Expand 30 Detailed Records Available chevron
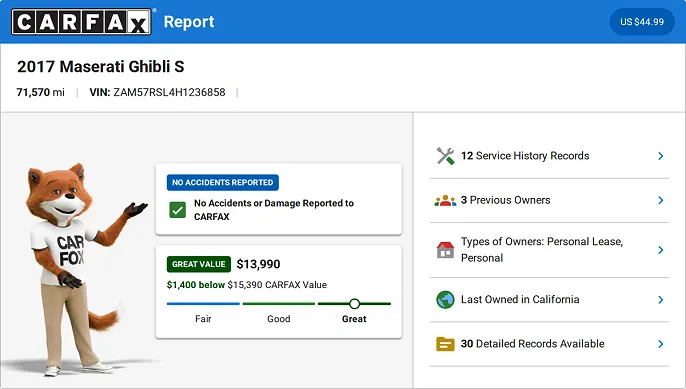Viewport: 686px width, 389px height. 661,344
